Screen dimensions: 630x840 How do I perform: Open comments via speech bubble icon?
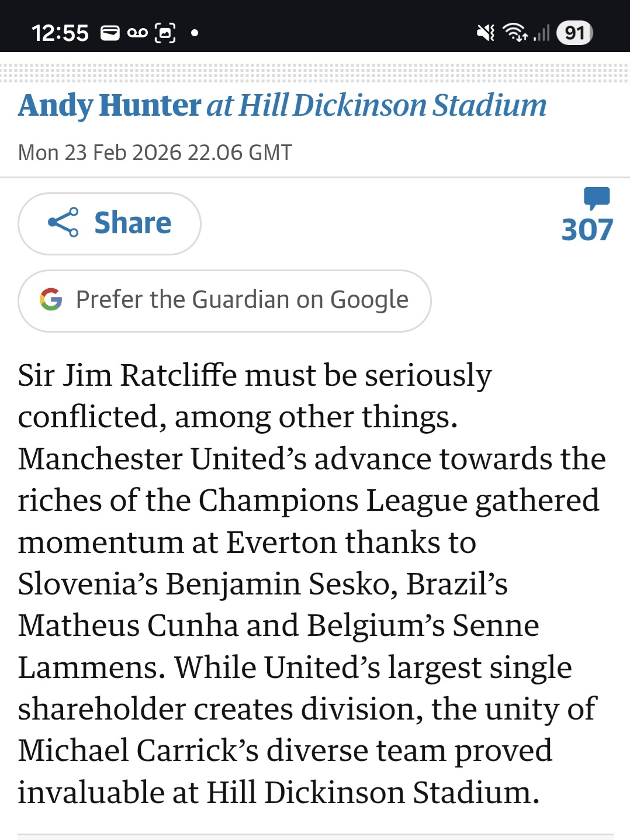tap(596, 198)
